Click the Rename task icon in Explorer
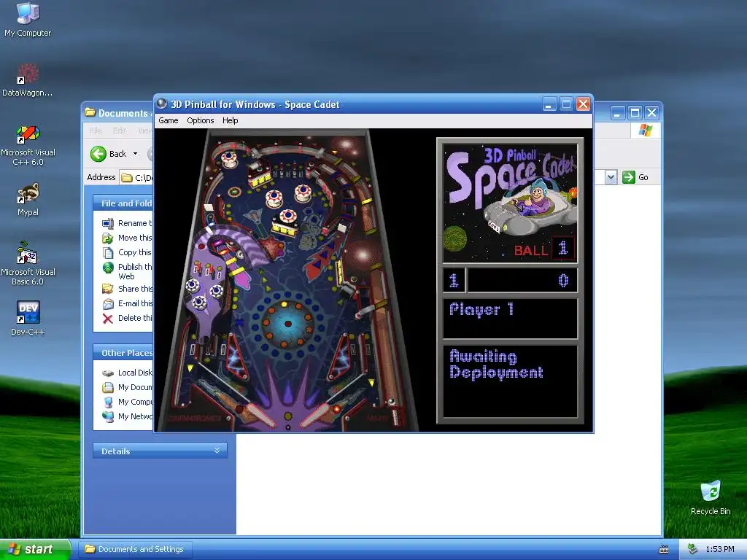This screenshot has width=747, height=560. click(108, 223)
